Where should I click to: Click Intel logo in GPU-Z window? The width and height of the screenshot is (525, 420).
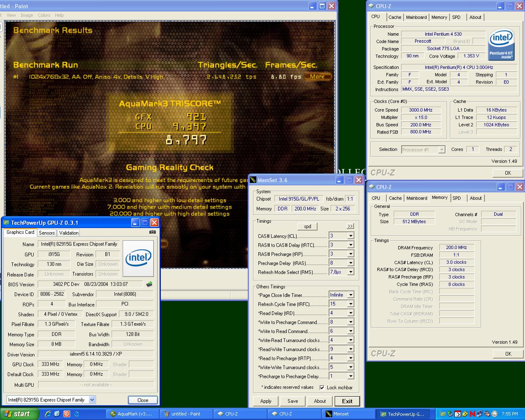click(138, 258)
